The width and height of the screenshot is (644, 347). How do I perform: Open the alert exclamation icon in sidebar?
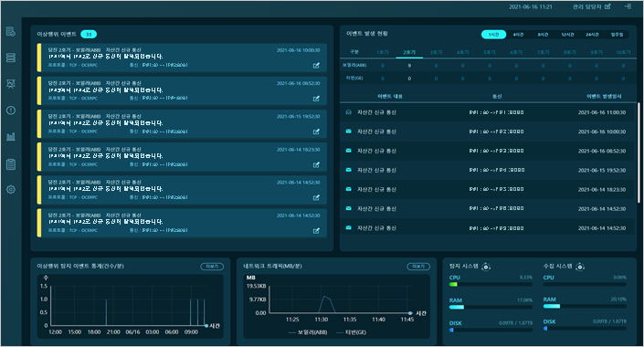coord(11,110)
